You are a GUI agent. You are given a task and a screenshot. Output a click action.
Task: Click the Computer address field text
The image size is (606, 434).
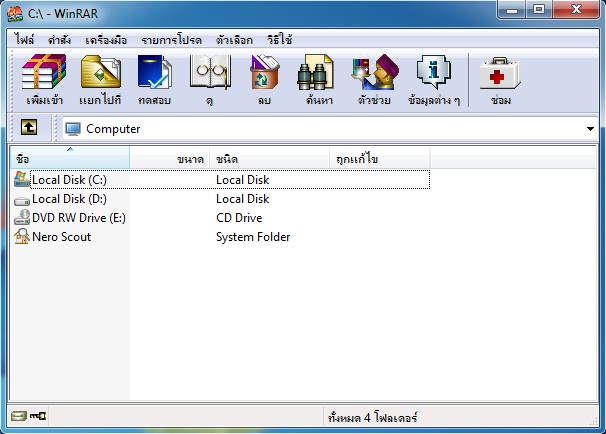click(113, 129)
